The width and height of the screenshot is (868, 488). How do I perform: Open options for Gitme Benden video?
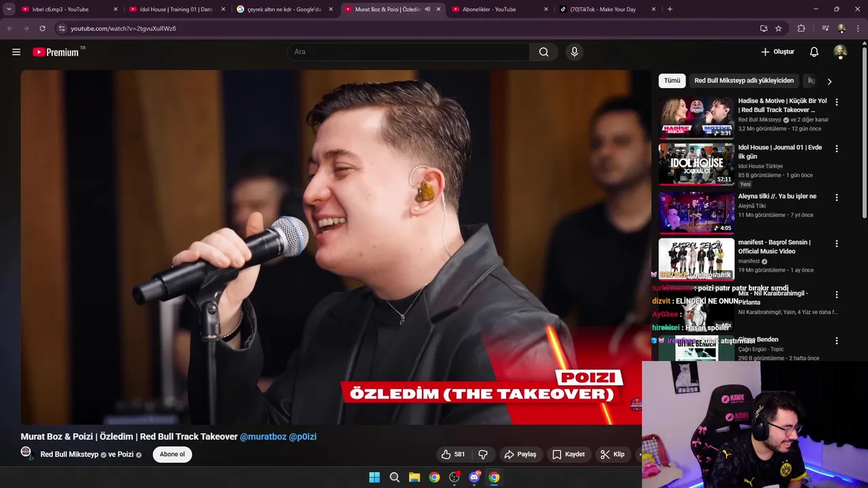(x=836, y=340)
